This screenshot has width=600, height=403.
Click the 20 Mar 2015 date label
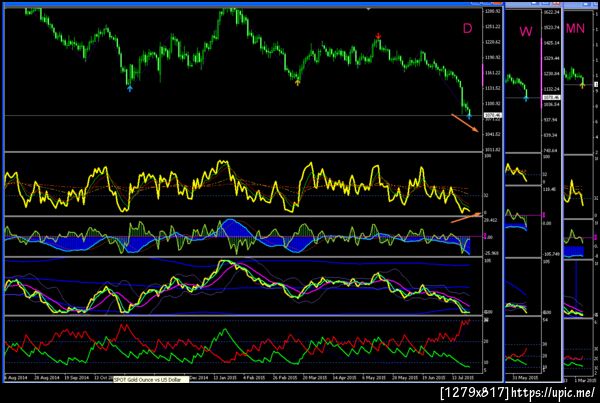point(315,377)
